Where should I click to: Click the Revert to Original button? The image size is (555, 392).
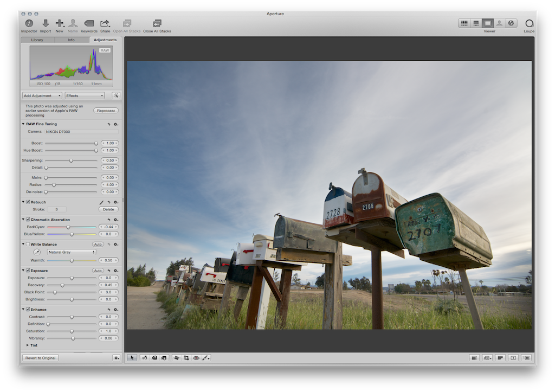coord(40,358)
